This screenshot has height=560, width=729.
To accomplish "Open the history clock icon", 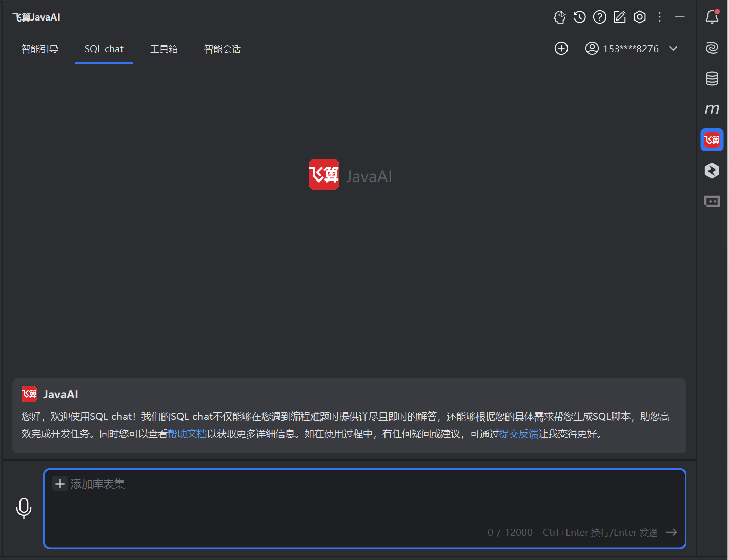I will [x=580, y=17].
